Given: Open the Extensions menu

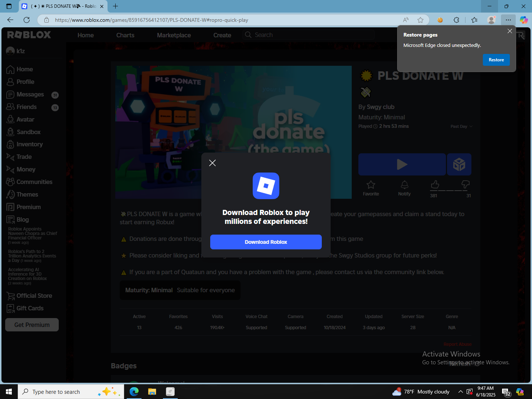Looking at the screenshot, I should click(x=456, y=20).
